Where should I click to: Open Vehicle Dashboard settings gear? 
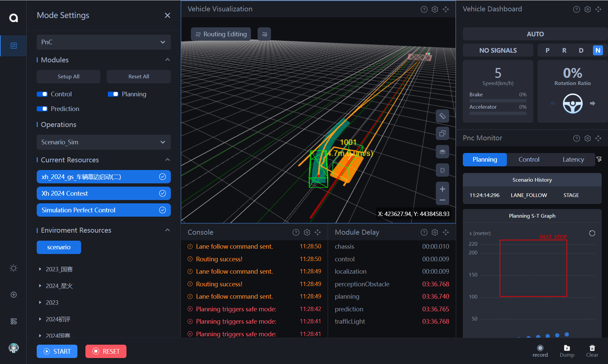[x=587, y=9]
